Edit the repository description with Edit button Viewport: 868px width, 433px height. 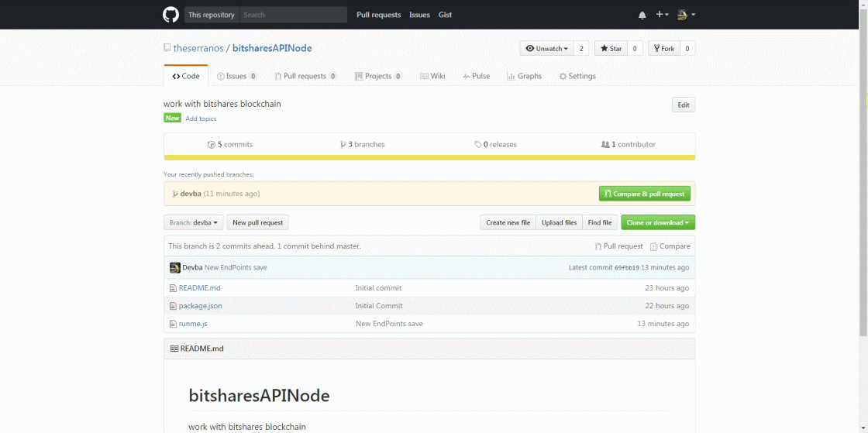click(x=684, y=105)
